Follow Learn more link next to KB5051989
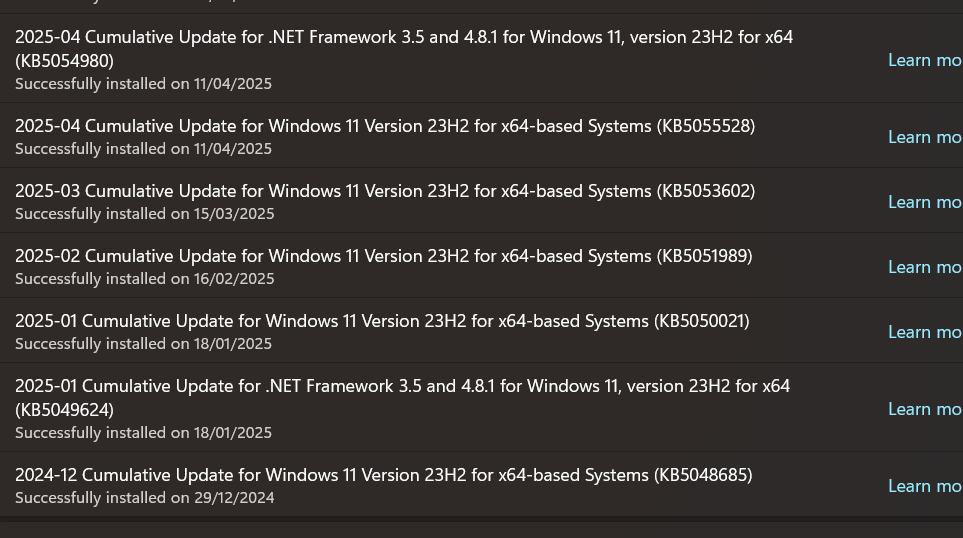 point(924,267)
